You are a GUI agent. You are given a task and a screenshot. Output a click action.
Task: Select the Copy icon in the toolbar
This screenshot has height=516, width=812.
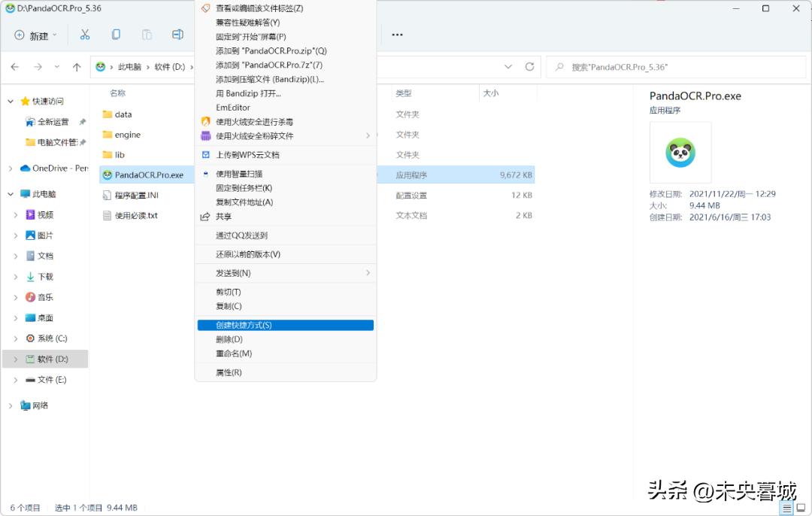[116, 34]
